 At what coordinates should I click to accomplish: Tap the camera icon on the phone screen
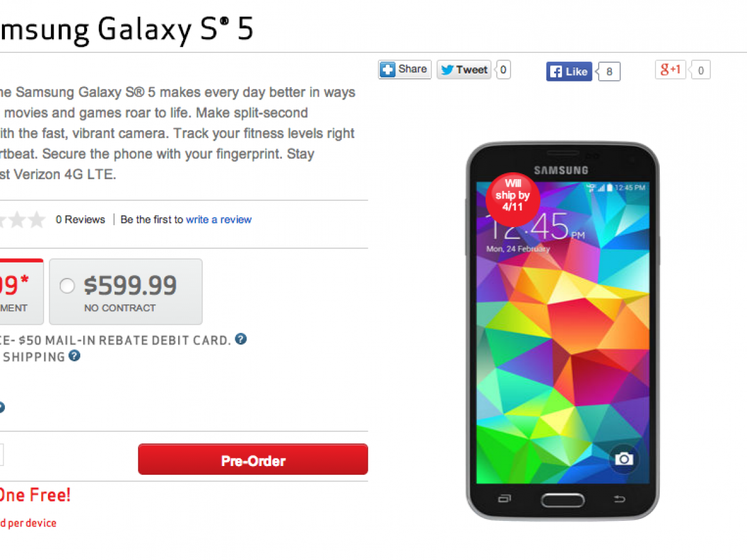(x=623, y=459)
